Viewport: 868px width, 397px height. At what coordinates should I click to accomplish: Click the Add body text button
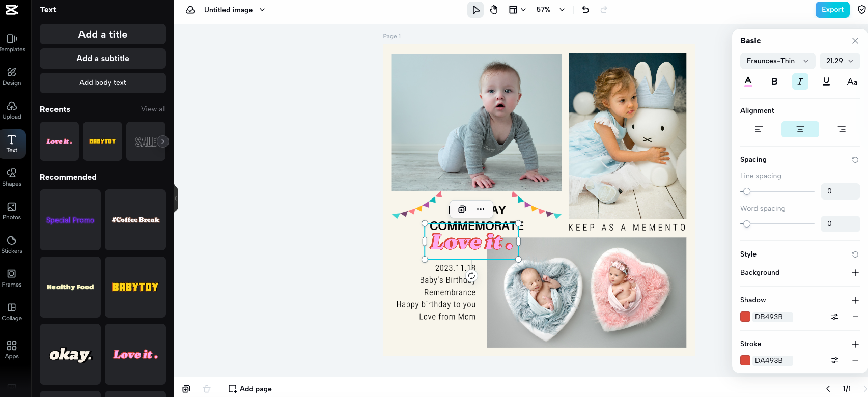pos(103,83)
